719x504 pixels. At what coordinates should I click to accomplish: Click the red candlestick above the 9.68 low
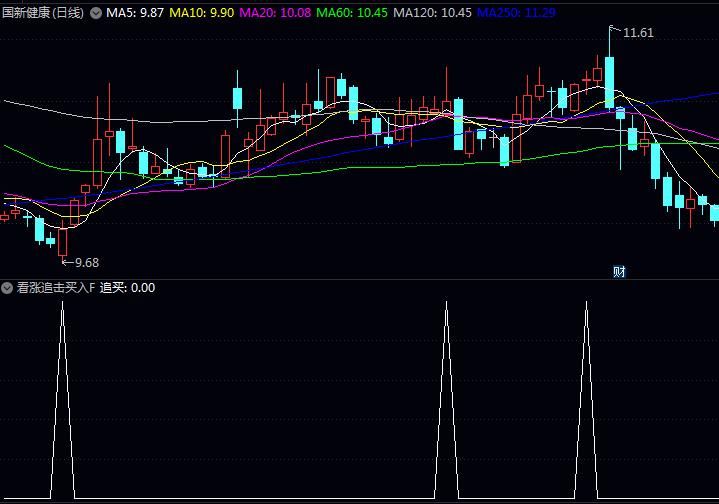point(62,241)
